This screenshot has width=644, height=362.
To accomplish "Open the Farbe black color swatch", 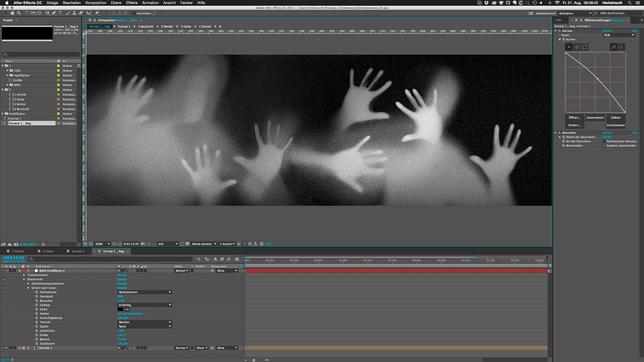I will click(x=120, y=309).
